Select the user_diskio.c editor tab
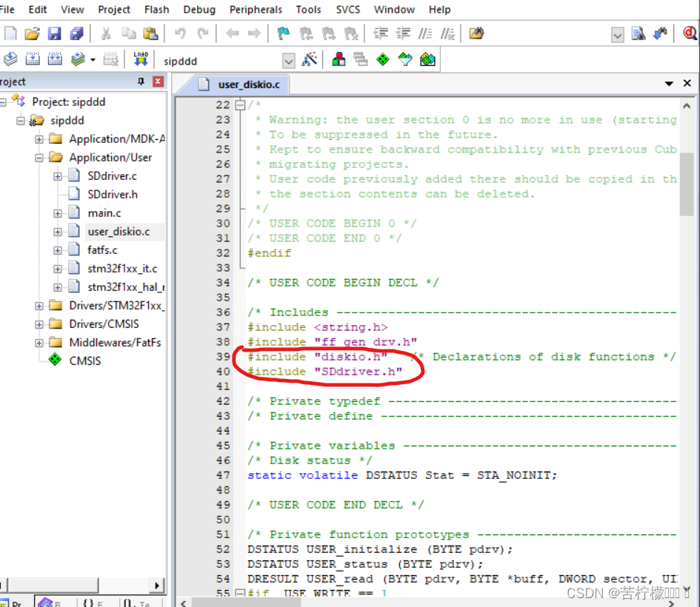The height and width of the screenshot is (607, 700). pos(240,84)
